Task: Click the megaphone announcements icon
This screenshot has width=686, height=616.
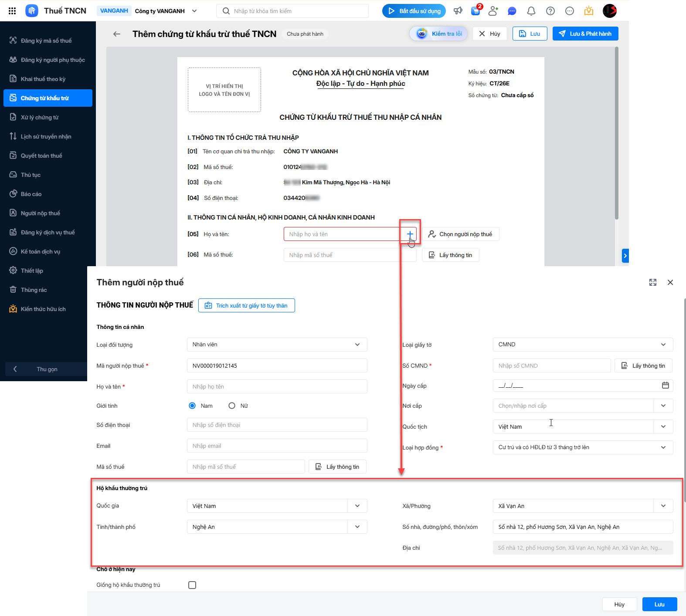Action: [x=458, y=11]
